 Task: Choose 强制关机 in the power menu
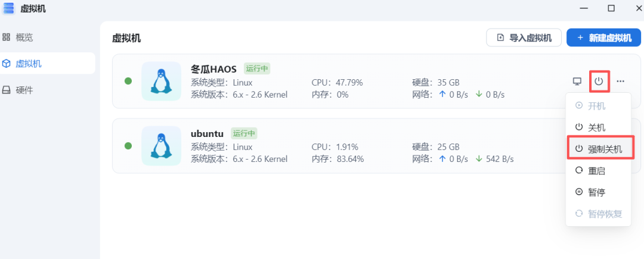(599, 149)
